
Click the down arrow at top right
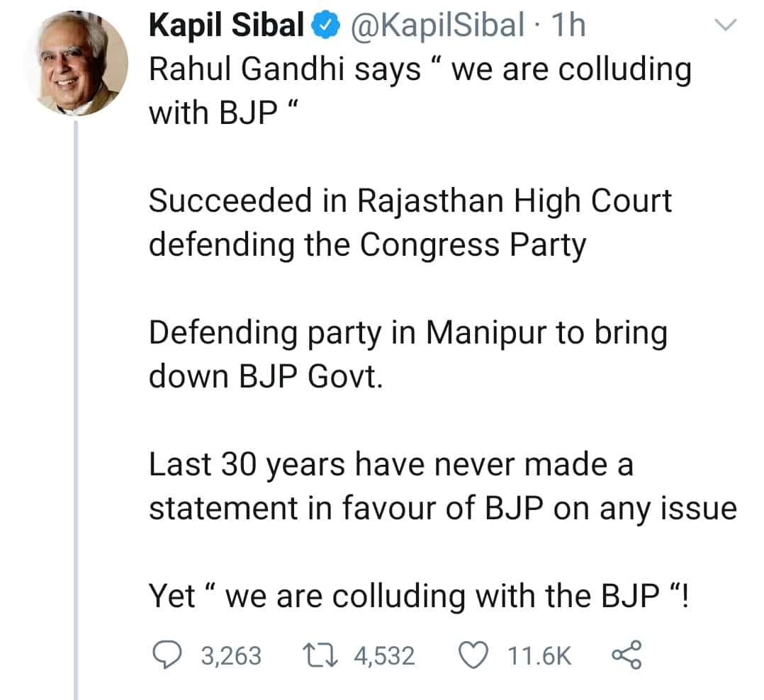pos(725,25)
